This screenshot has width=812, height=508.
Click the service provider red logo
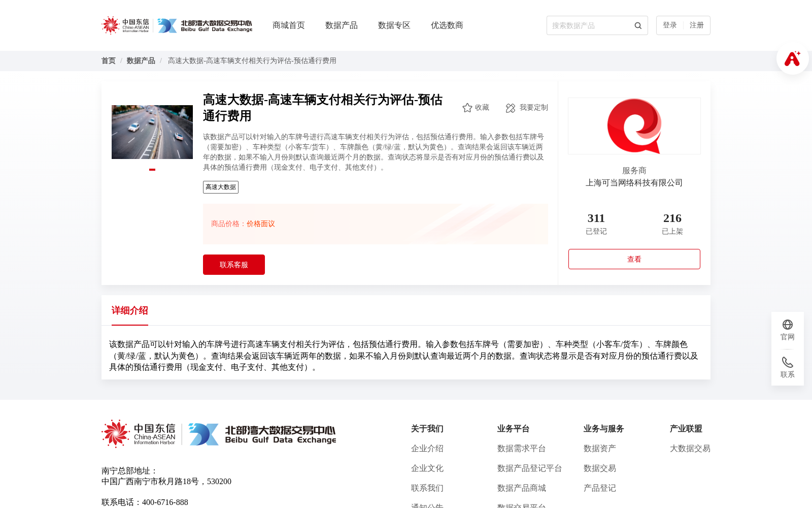[x=634, y=126]
